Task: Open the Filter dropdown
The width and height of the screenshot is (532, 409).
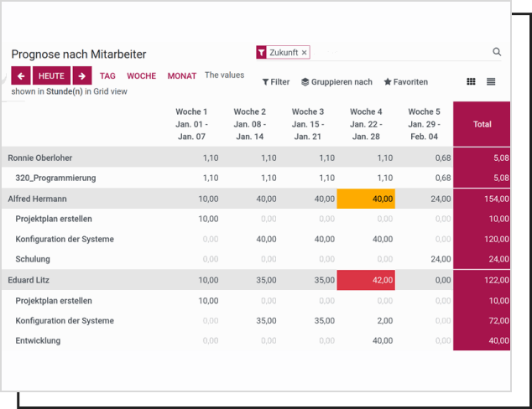Action: click(275, 82)
